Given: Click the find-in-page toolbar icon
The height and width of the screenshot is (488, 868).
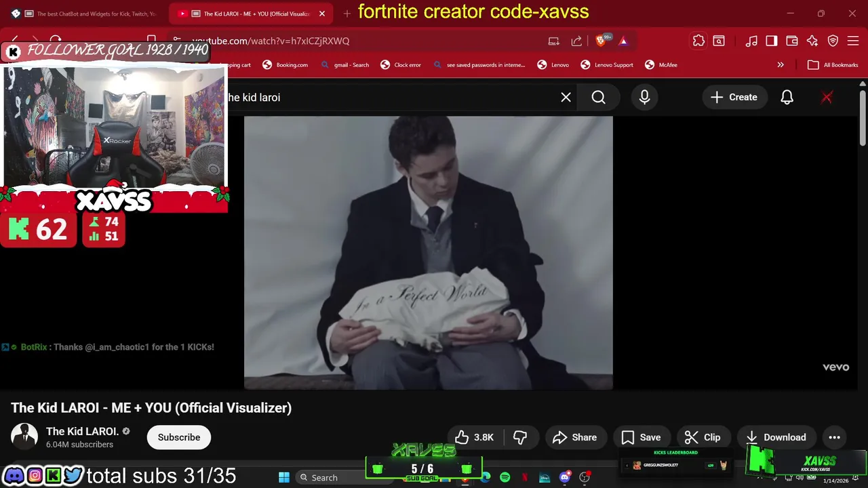Looking at the screenshot, I should (719, 41).
